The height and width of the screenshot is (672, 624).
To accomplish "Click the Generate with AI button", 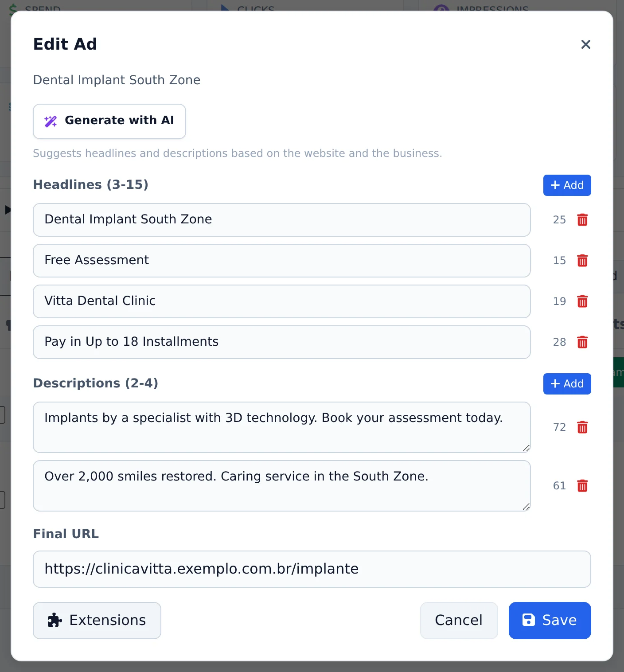I will pos(109,121).
